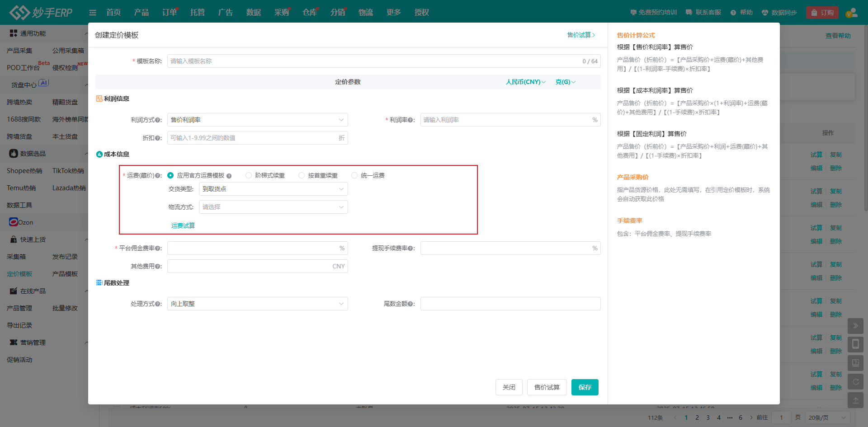Click the 联系客服 chat icon
Image resolution: width=868 pixels, height=427 pixels.
click(689, 13)
